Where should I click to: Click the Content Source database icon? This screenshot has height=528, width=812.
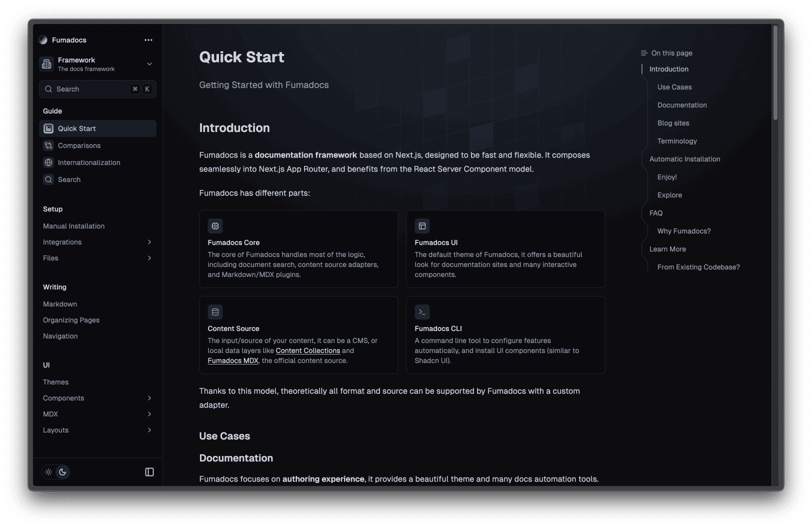pos(215,312)
